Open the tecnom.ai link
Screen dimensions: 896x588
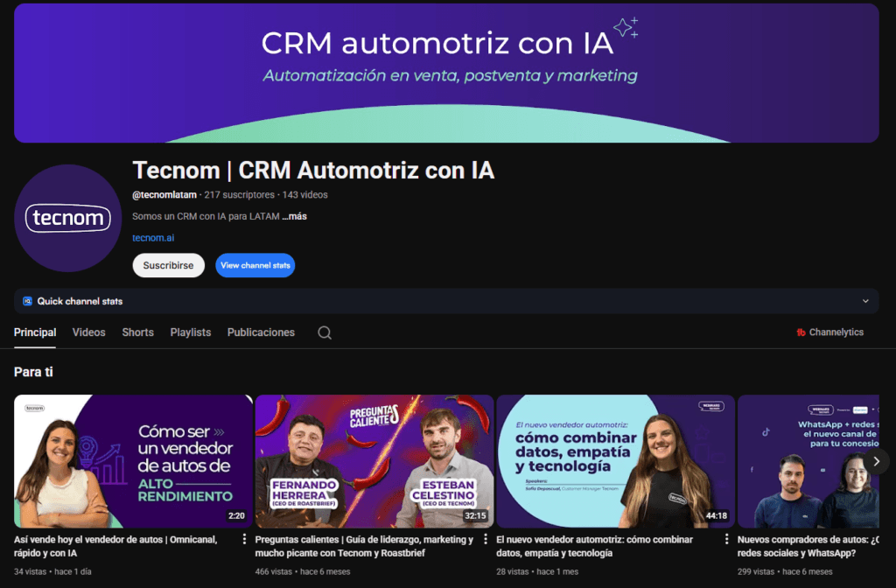click(153, 237)
